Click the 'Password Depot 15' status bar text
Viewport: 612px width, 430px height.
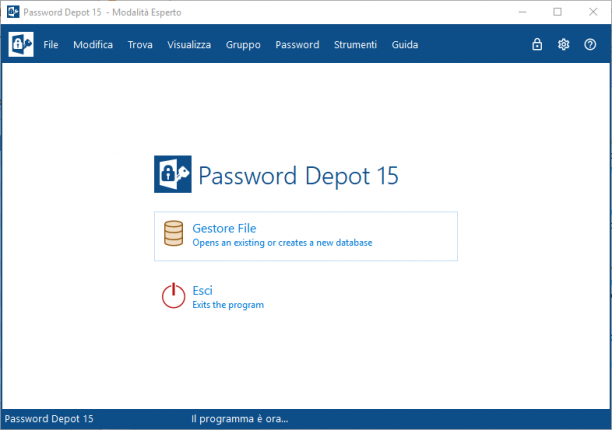coord(49,419)
